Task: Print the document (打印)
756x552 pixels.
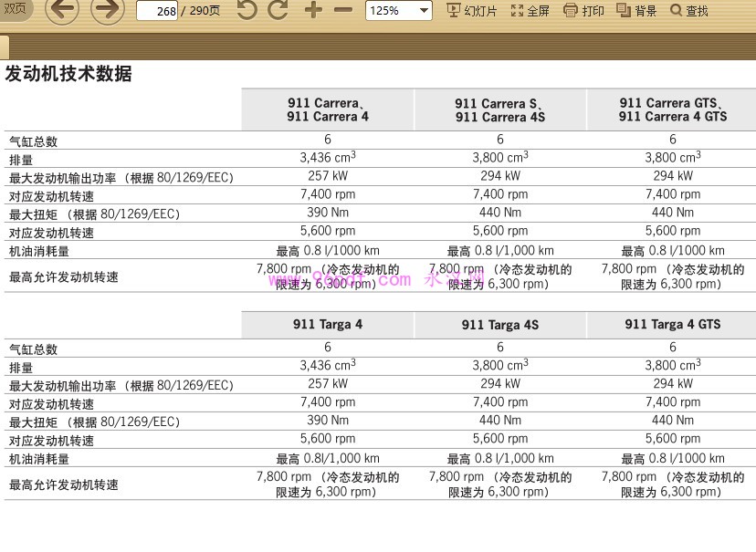Action: (x=583, y=11)
